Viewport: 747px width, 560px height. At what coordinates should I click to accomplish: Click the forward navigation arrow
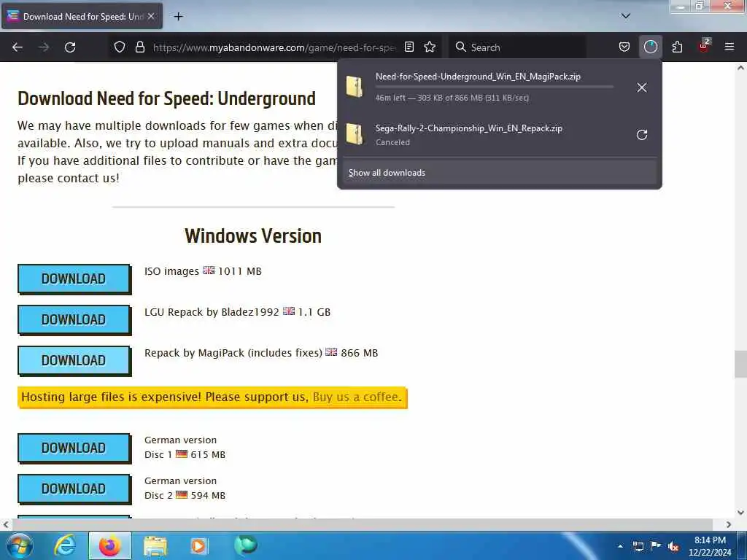44,47
